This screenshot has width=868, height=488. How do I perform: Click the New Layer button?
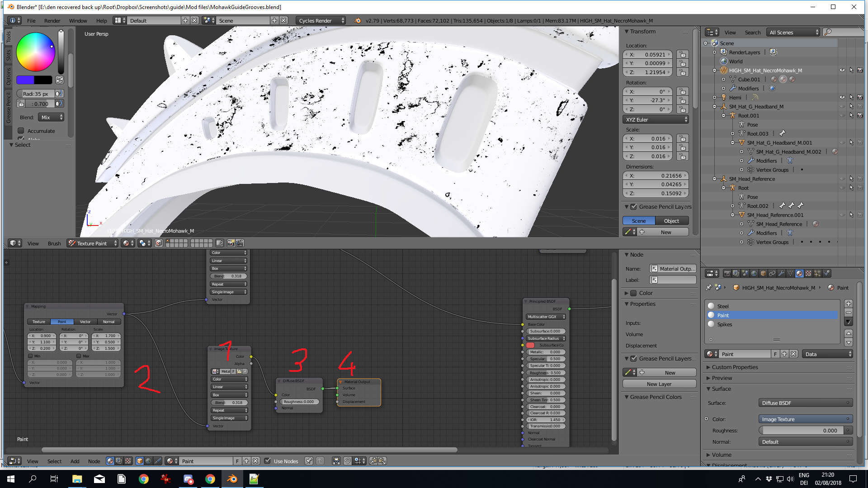659,384
